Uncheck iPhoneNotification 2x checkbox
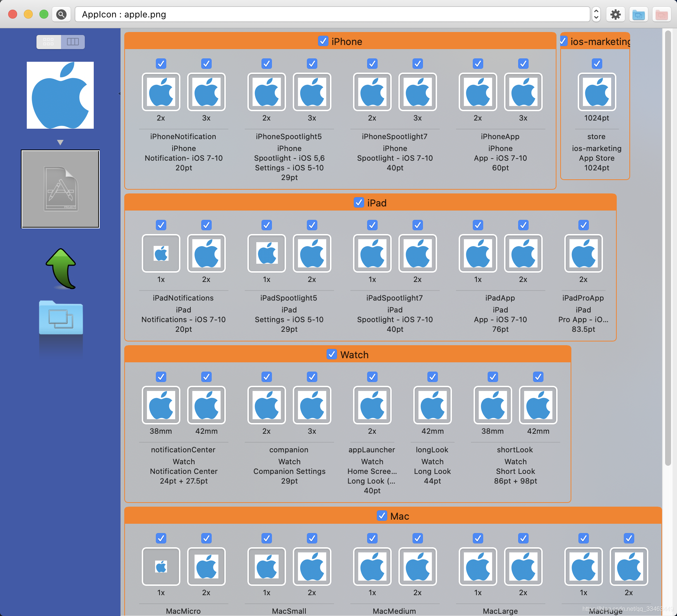The height and width of the screenshot is (616, 677). click(x=161, y=64)
